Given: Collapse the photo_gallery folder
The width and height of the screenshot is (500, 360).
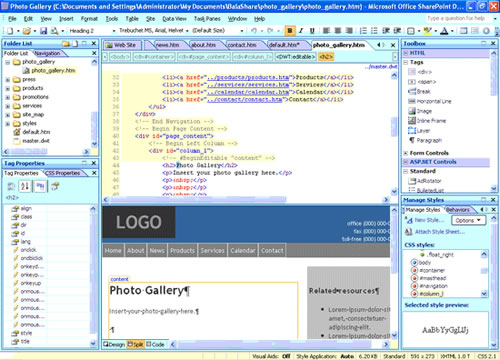Looking at the screenshot, I should (x=7, y=62).
